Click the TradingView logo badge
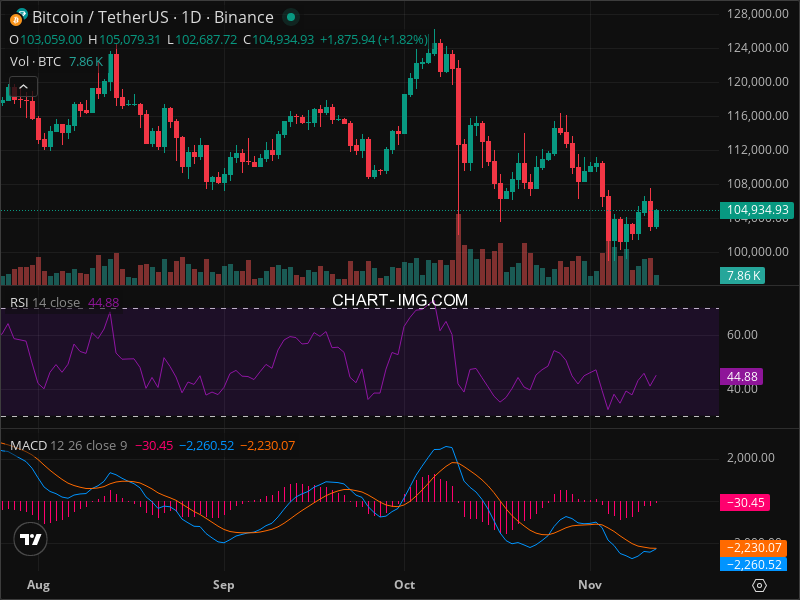The height and width of the screenshot is (600, 800). pyautogui.click(x=31, y=539)
